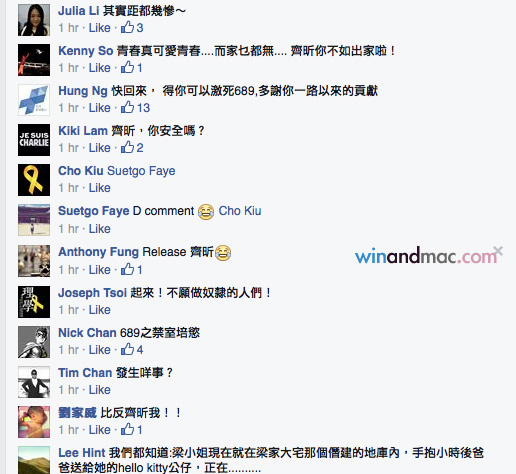Click the thumbs-up icon on Kenny So's comment
The height and width of the screenshot is (474, 516).
click(x=127, y=67)
